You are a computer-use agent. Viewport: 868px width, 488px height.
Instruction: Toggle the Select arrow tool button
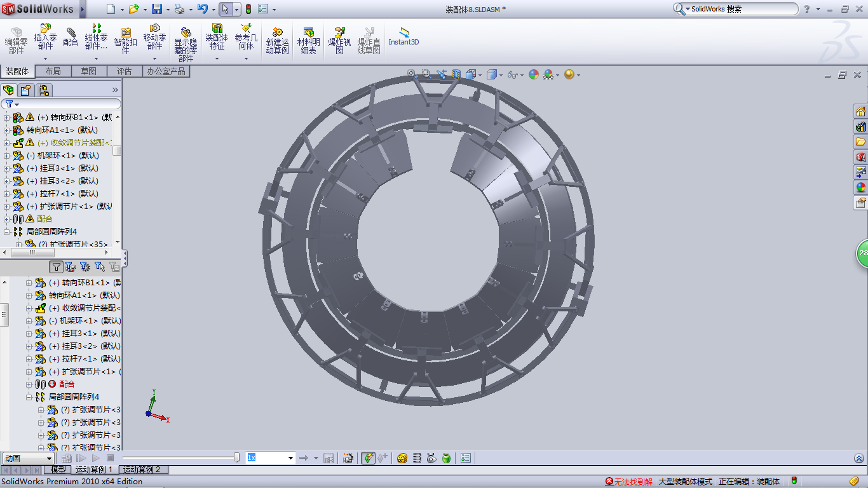click(226, 9)
